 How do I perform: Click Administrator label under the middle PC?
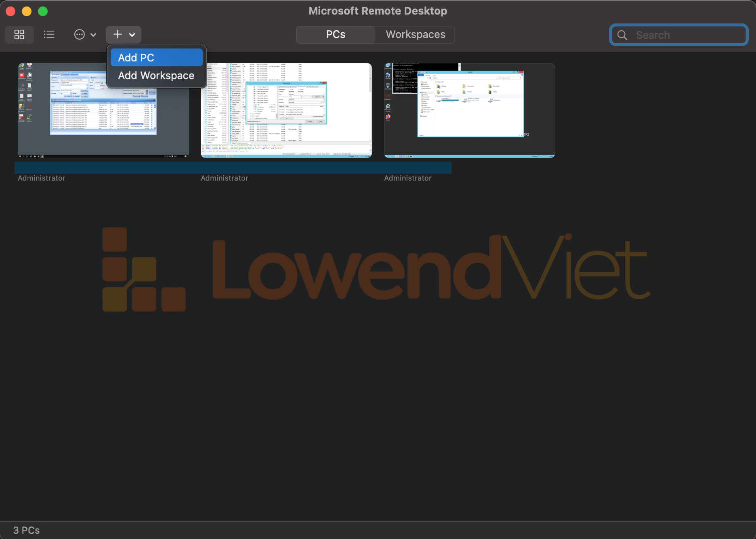(225, 178)
